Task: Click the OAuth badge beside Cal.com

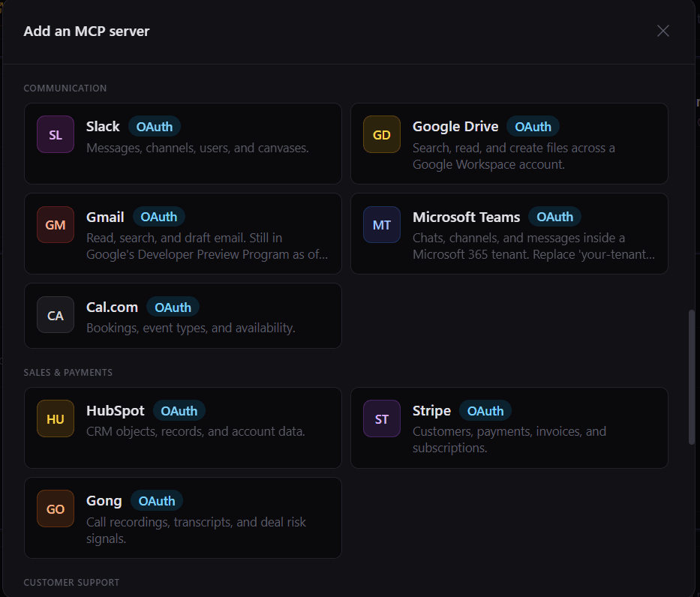Action: pyautogui.click(x=173, y=307)
